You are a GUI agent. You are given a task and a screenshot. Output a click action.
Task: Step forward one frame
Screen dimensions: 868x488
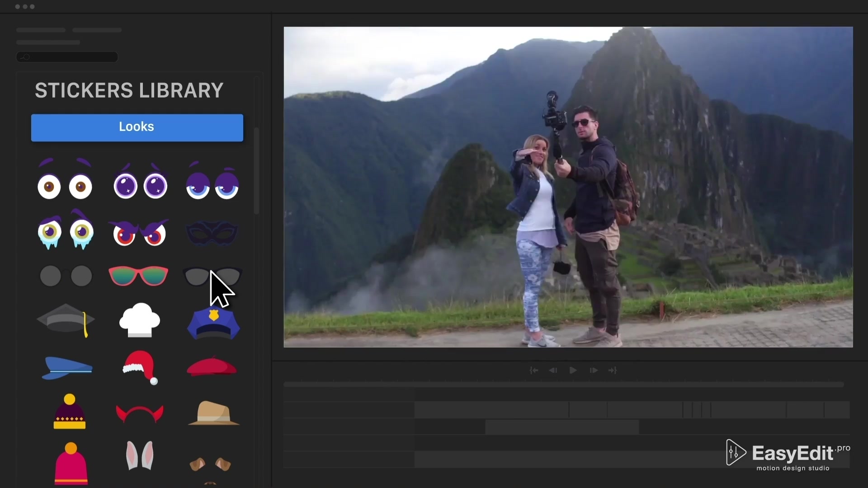[594, 371]
